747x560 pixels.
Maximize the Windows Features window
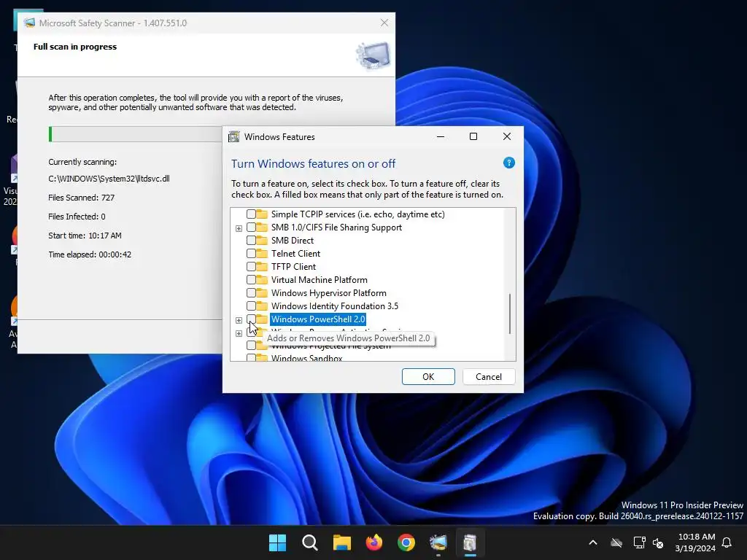coord(473,136)
